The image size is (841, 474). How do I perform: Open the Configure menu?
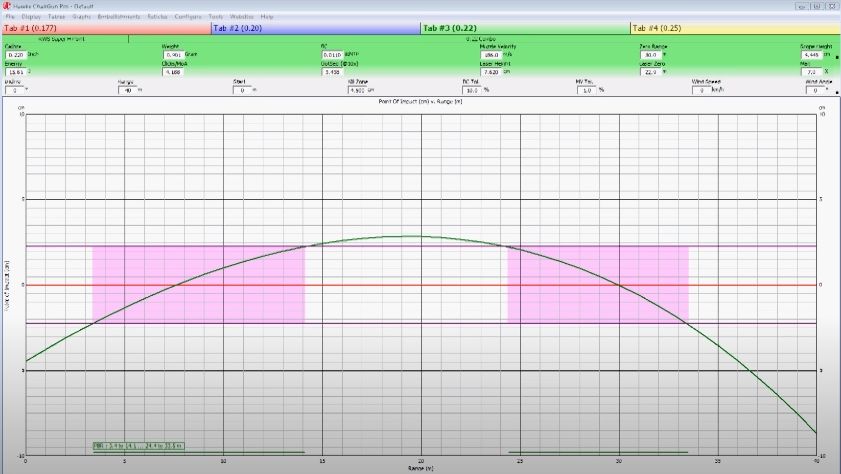(188, 17)
